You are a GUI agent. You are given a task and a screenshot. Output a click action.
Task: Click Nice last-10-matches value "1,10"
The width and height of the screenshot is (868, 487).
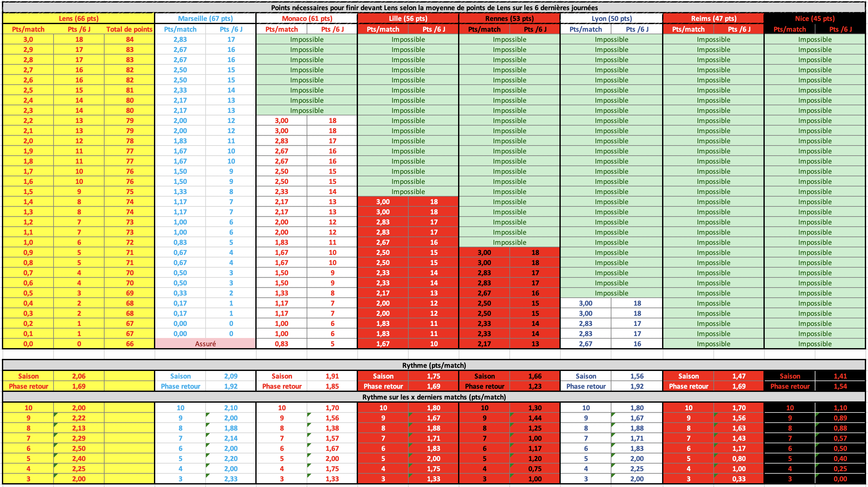click(840, 408)
